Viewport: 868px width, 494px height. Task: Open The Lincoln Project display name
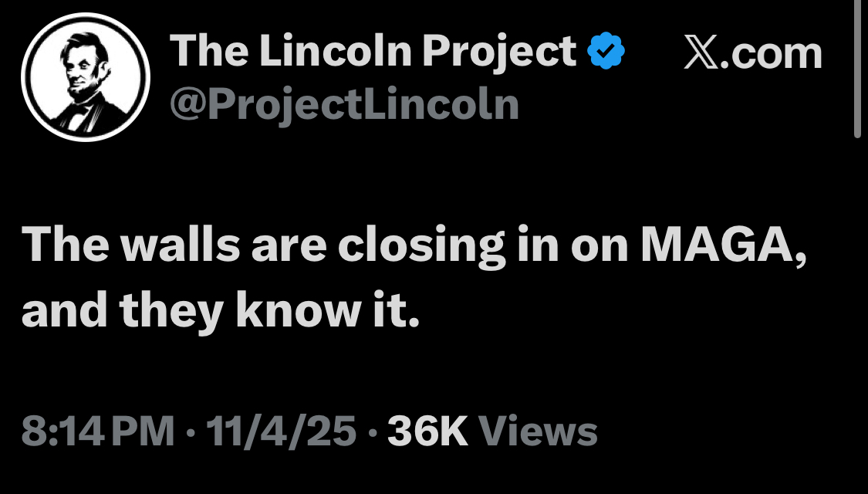pos(373,52)
